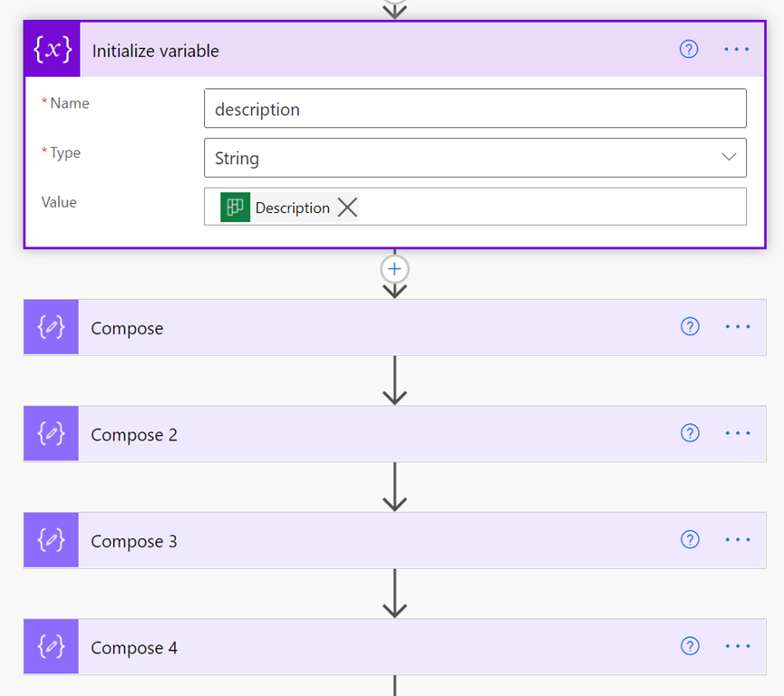Click the green Description token icon
Screen dimensions: 784x696
point(236,208)
